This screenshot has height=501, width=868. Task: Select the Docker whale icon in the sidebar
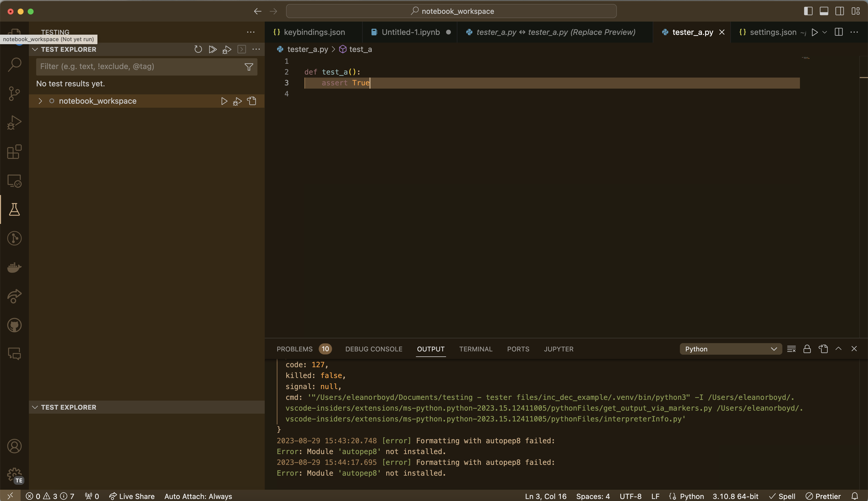14,268
